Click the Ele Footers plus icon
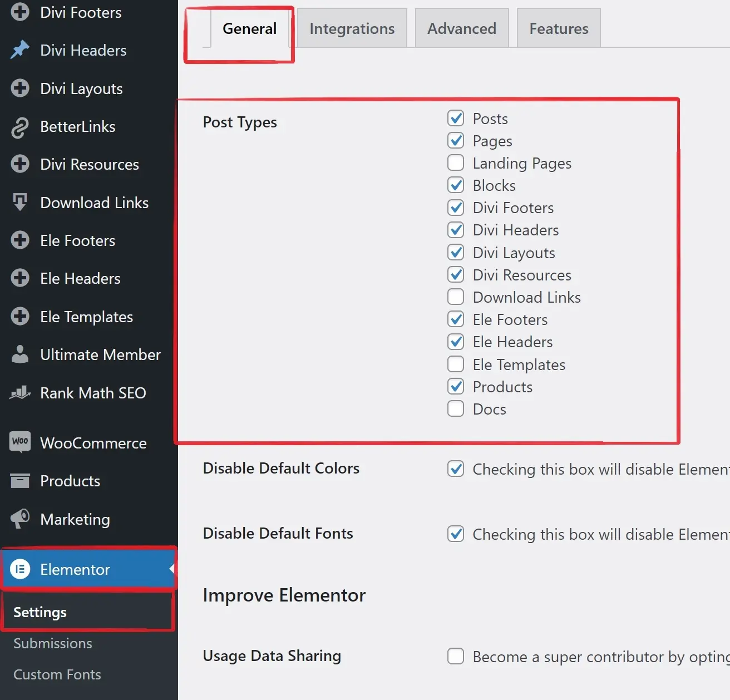 point(20,240)
